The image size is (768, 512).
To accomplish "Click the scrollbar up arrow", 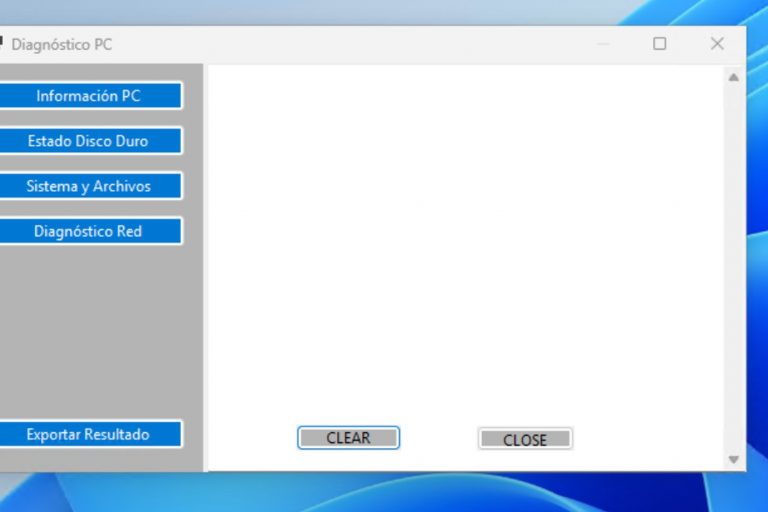I will (733, 77).
